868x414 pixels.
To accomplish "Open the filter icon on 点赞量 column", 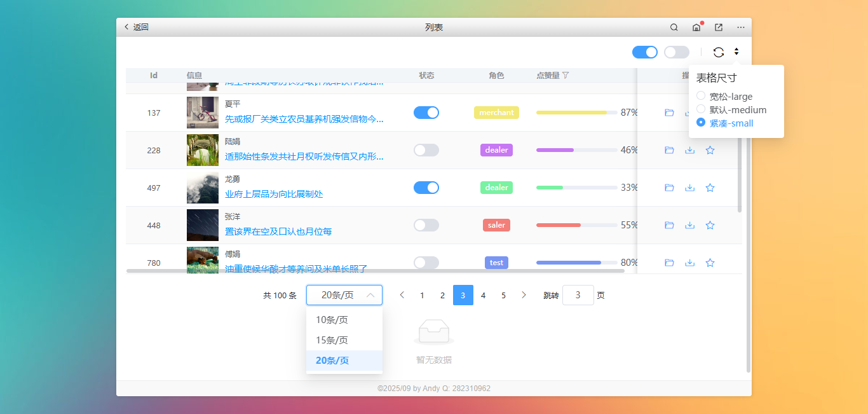I will tap(565, 75).
